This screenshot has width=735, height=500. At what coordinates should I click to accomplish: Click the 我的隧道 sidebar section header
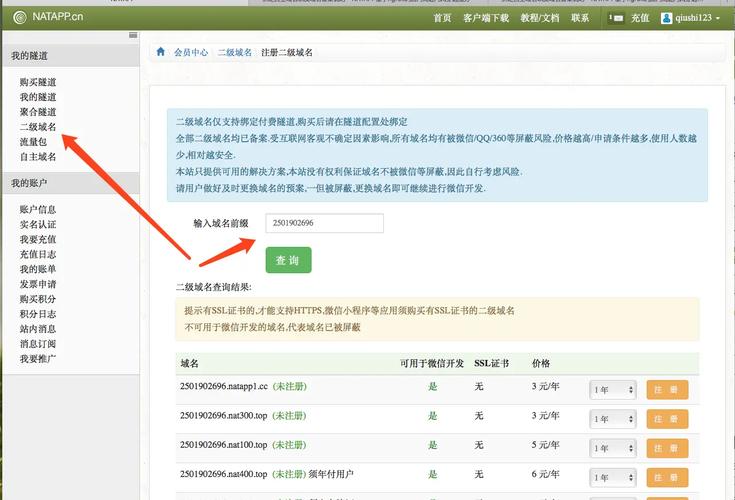(x=71, y=56)
